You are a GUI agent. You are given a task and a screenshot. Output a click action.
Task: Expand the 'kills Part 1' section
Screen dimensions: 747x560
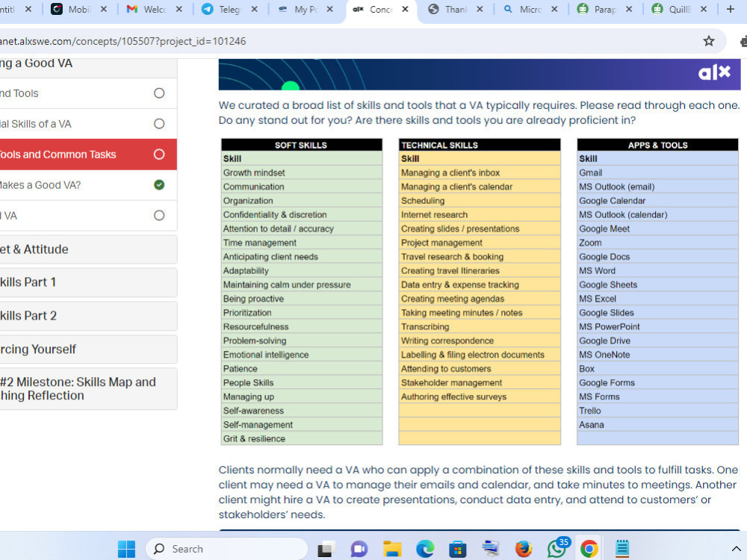tap(88, 282)
